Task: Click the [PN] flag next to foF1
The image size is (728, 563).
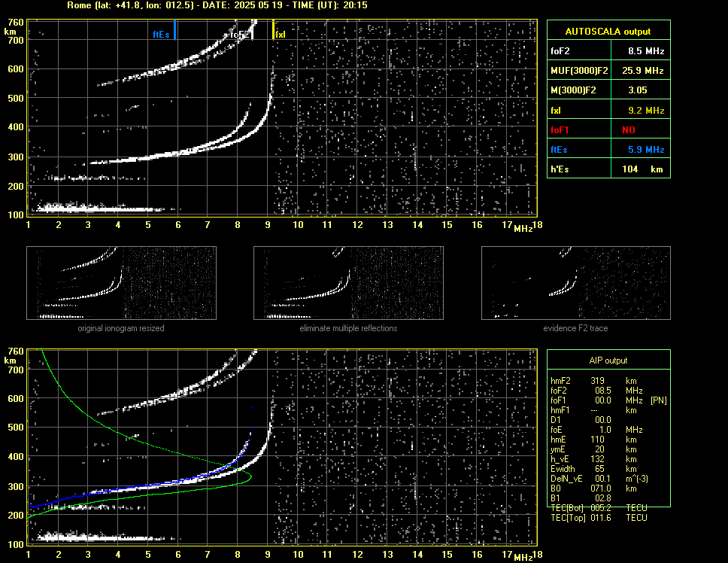Action: tap(658, 400)
